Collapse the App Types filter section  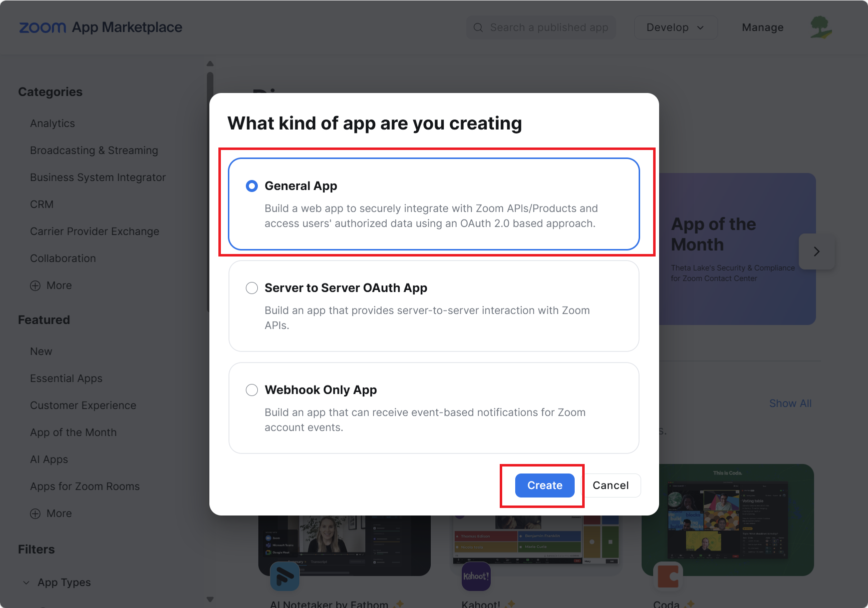[x=26, y=582]
